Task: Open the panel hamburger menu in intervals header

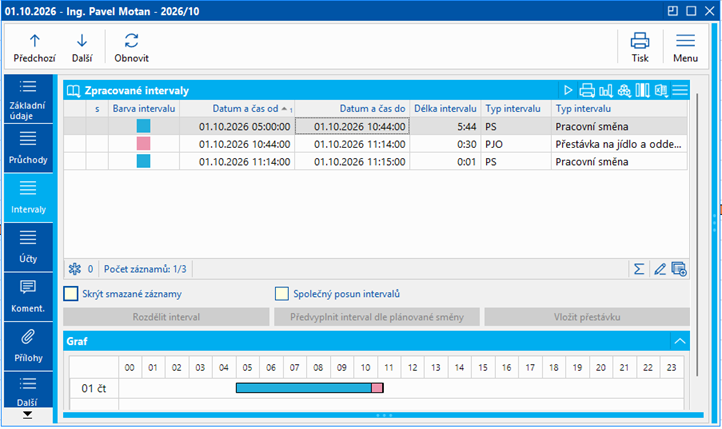Action: [x=680, y=90]
